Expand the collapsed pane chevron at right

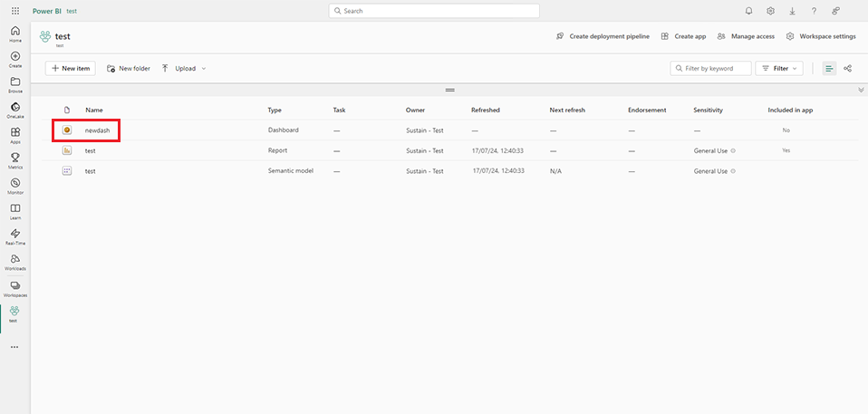pyautogui.click(x=861, y=90)
